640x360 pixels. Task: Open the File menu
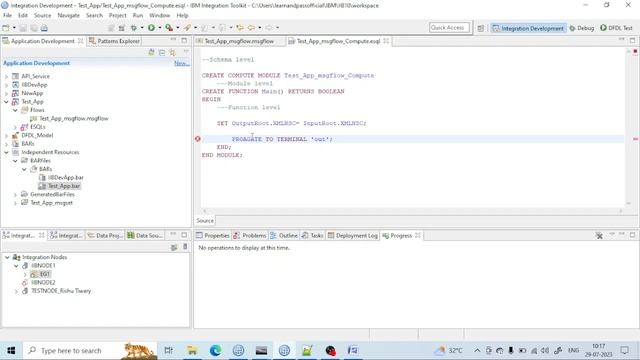(7, 15)
